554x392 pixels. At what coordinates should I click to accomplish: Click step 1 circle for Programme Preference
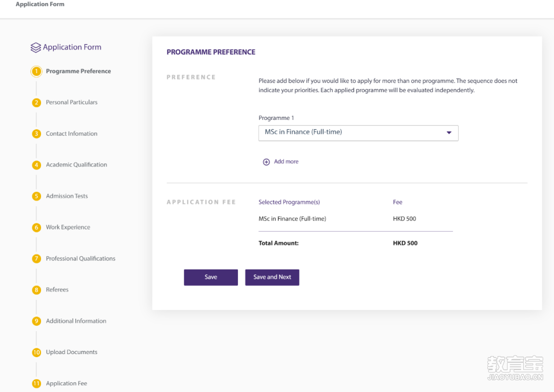click(x=36, y=71)
